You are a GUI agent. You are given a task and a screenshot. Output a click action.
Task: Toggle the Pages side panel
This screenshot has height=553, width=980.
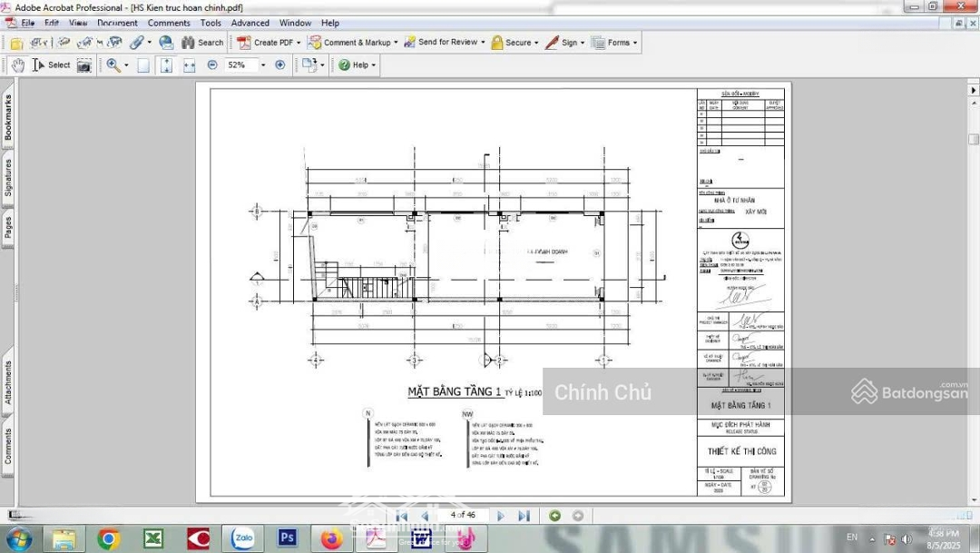(8, 227)
